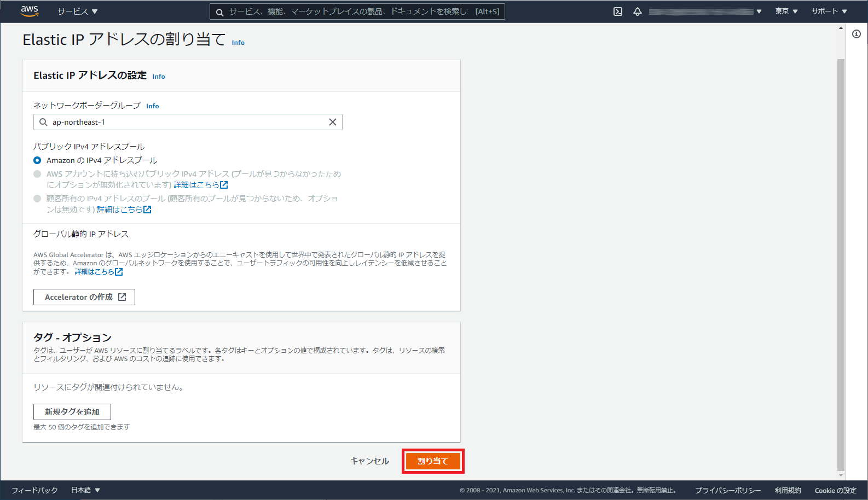Click the search magnifier in top search bar
The image size is (868, 500).
(x=219, y=12)
